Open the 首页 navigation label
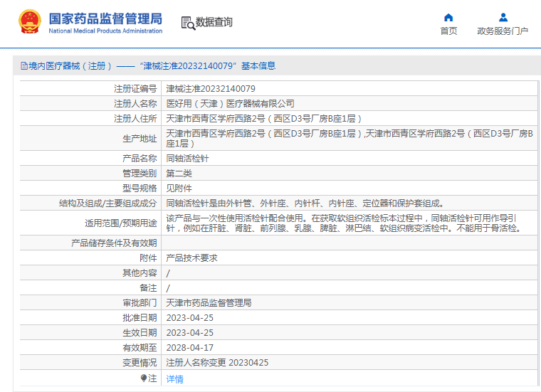Image resolution: width=541 pixels, height=392 pixels. pyautogui.click(x=448, y=31)
